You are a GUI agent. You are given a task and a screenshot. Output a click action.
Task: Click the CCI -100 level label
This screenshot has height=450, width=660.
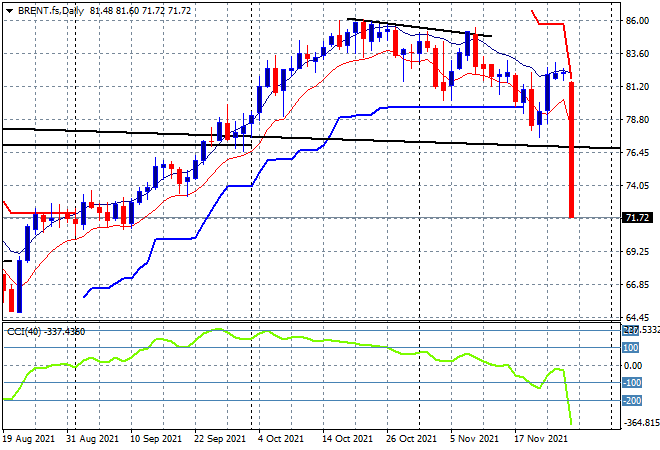tap(632, 383)
